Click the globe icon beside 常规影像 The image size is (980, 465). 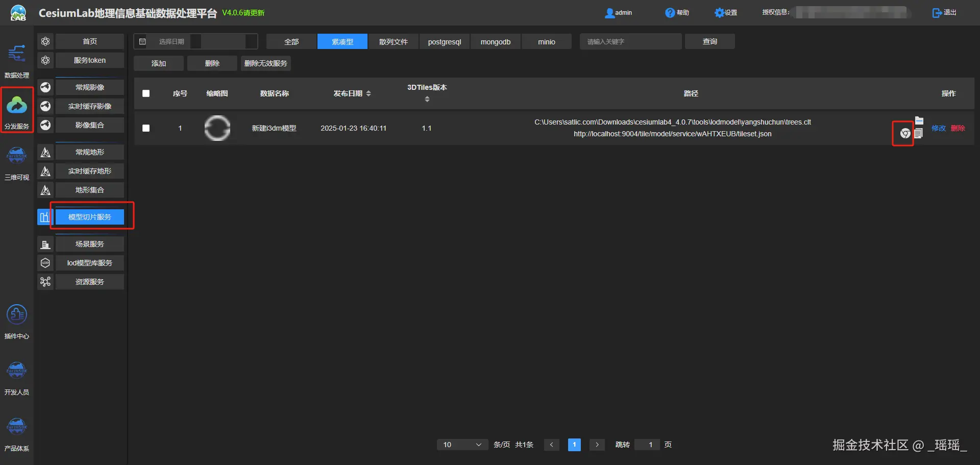click(x=45, y=87)
